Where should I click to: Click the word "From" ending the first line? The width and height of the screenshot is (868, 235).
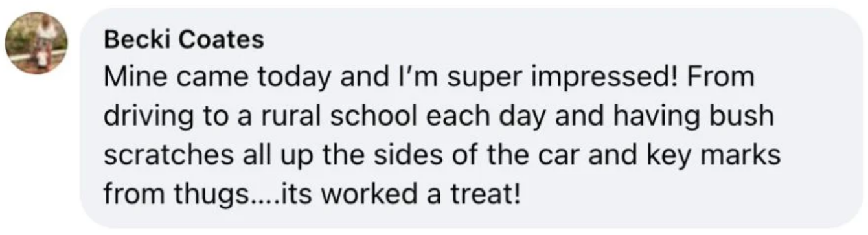coord(730,78)
